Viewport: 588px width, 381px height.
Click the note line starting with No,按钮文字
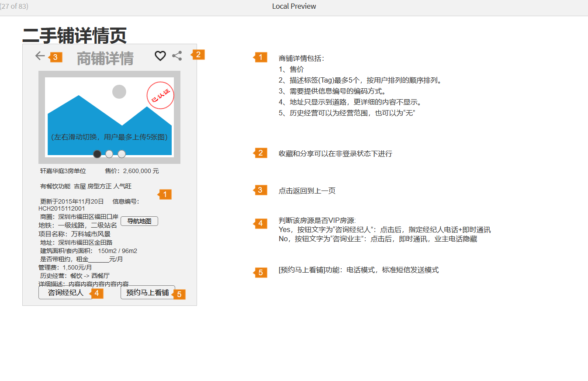coord(378,239)
